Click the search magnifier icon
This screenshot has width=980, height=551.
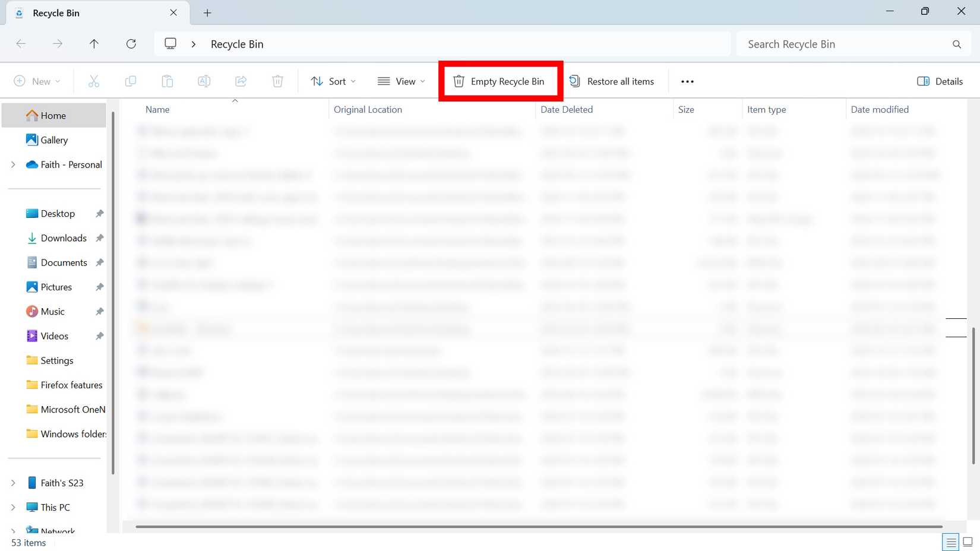957,45
